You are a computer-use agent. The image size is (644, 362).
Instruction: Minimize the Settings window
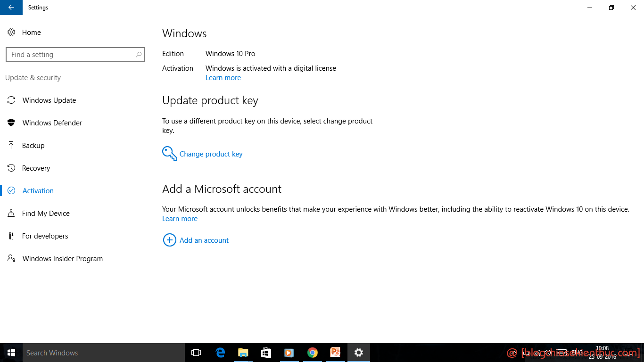tap(590, 8)
